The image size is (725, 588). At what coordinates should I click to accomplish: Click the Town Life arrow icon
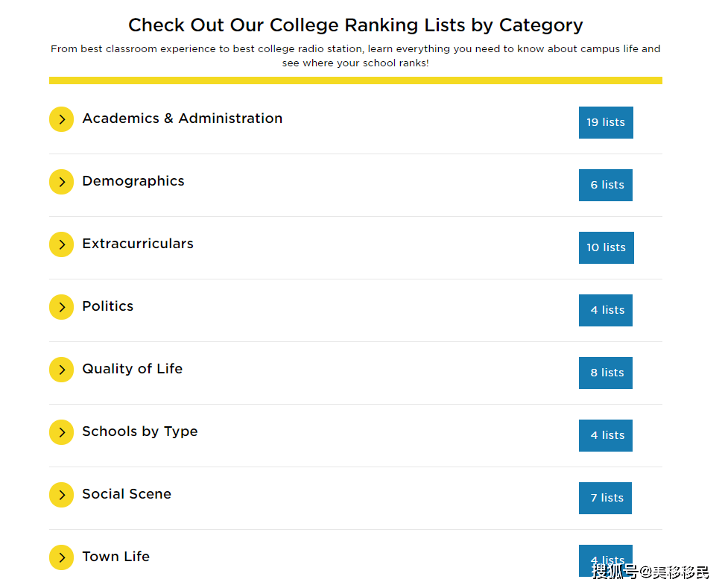pyautogui.click(x=62, y=557)
